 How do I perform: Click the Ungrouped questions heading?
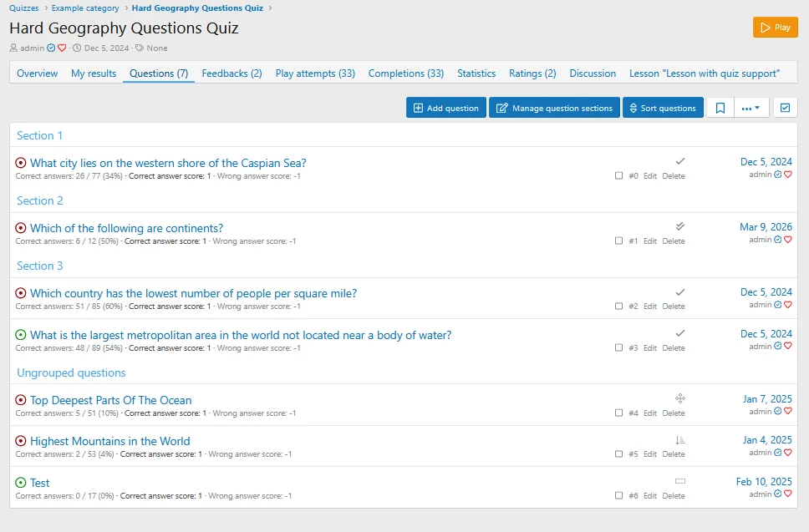[x=71, y=372]
